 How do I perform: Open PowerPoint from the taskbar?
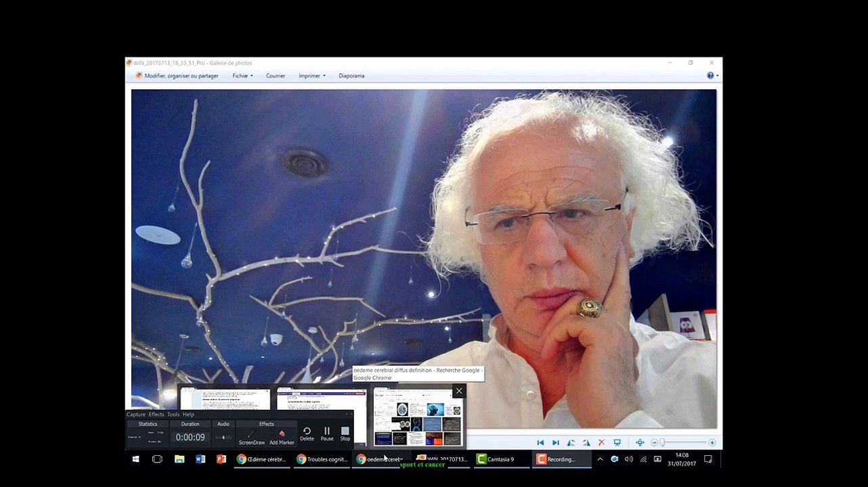click(221, 459)
